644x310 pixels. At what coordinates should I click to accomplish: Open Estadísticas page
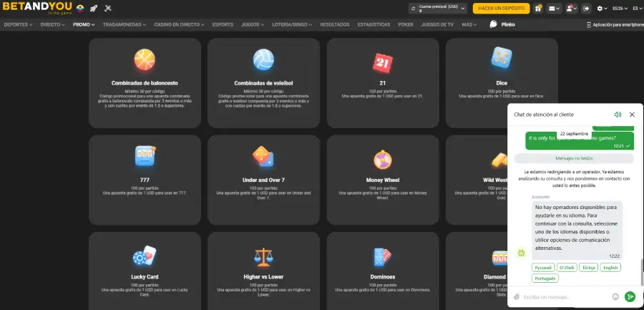(374, 24)
